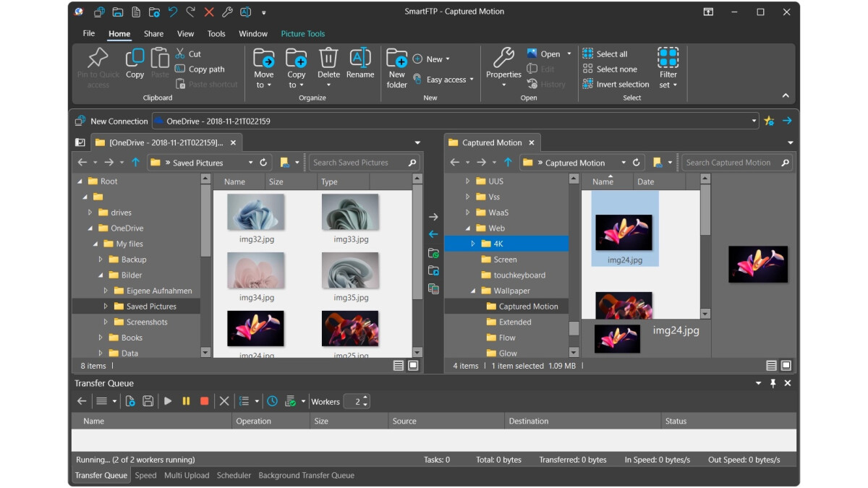
Task: Switch right pane to details list view
Action: [x=772, y=366]
